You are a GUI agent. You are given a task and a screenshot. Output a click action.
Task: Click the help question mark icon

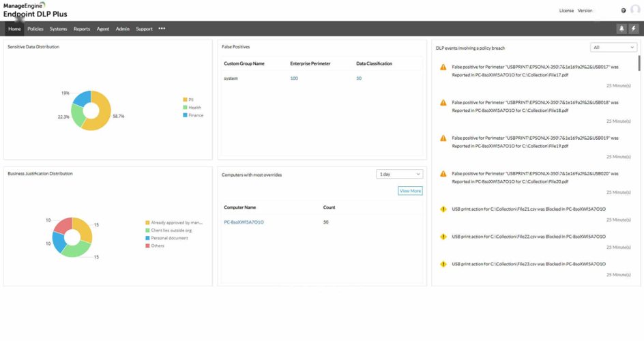click(624, 10)
